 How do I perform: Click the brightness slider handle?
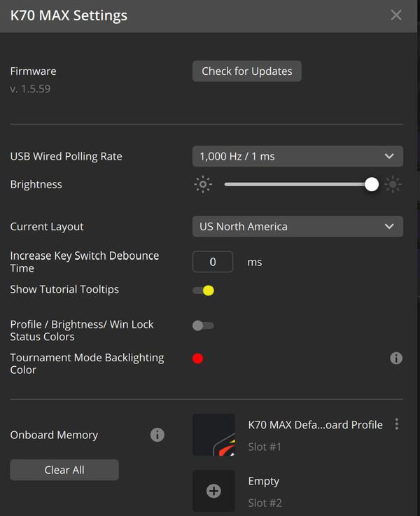(x=372, y=184)
